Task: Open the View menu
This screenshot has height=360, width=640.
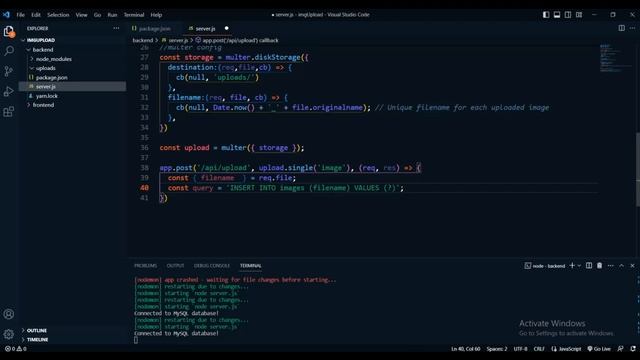Action: tap(81, 15)
